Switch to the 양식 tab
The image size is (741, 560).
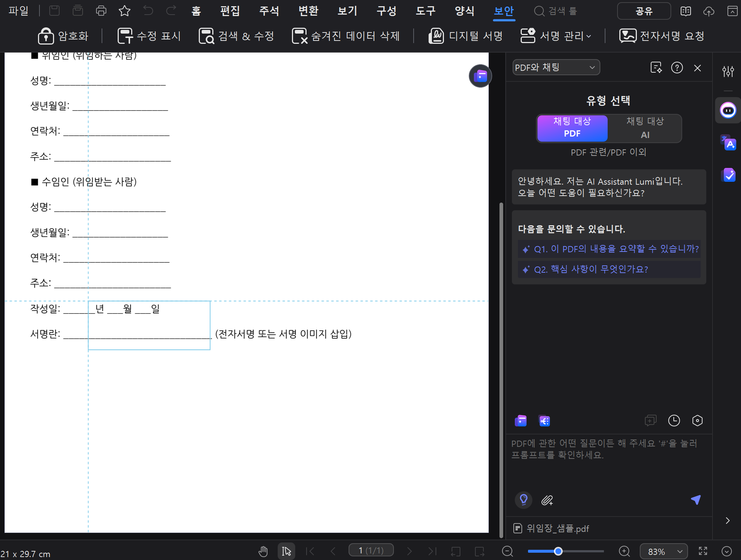coord(464,11)
